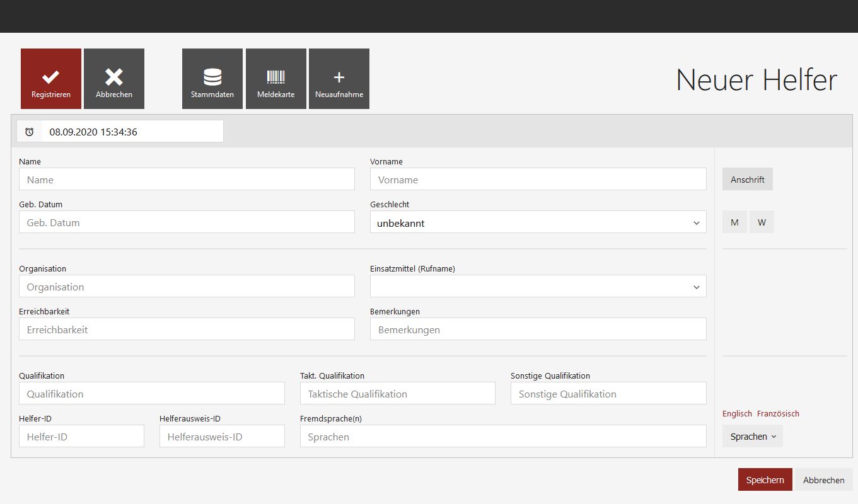Open Stammdaten database tile

[x=212, y=79]
